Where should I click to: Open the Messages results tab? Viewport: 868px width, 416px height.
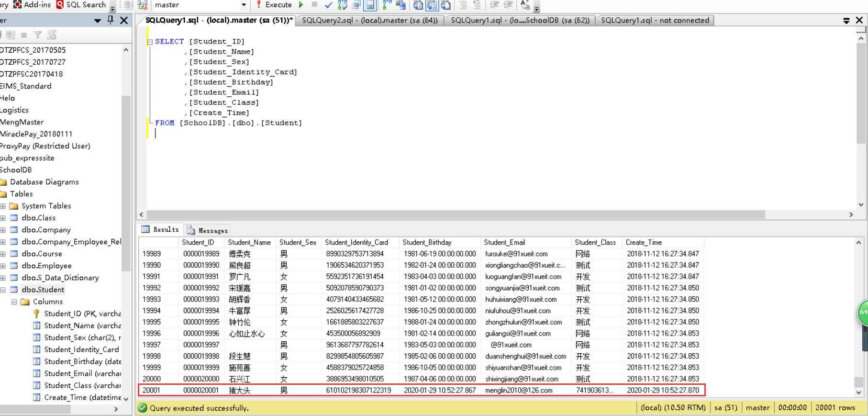pos(207,230)
